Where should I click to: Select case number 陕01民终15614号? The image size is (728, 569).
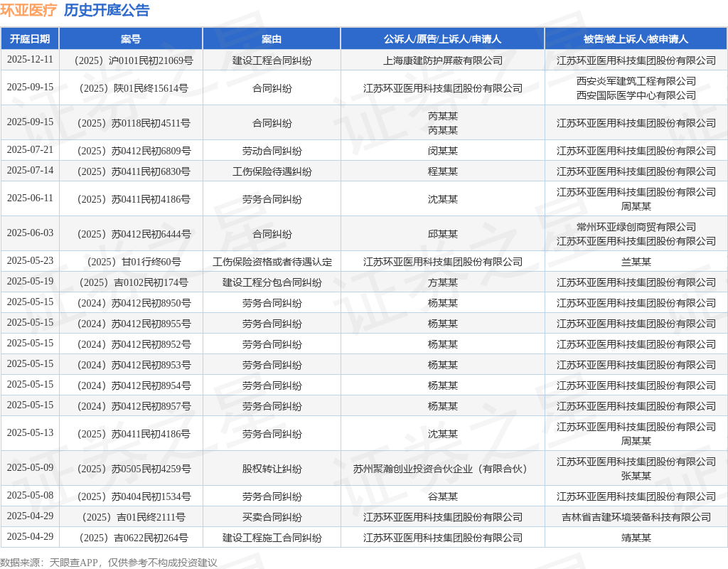tap(133, 88)
